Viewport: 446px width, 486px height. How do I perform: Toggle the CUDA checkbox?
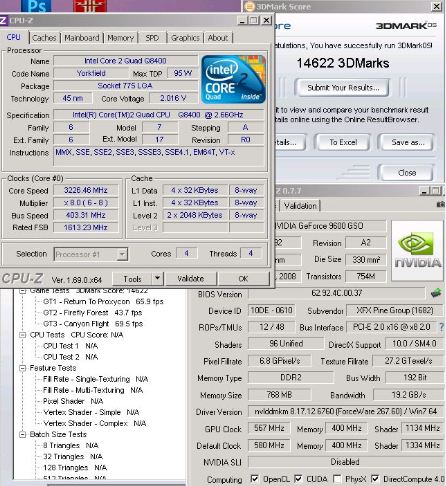(x=298, y=479)
